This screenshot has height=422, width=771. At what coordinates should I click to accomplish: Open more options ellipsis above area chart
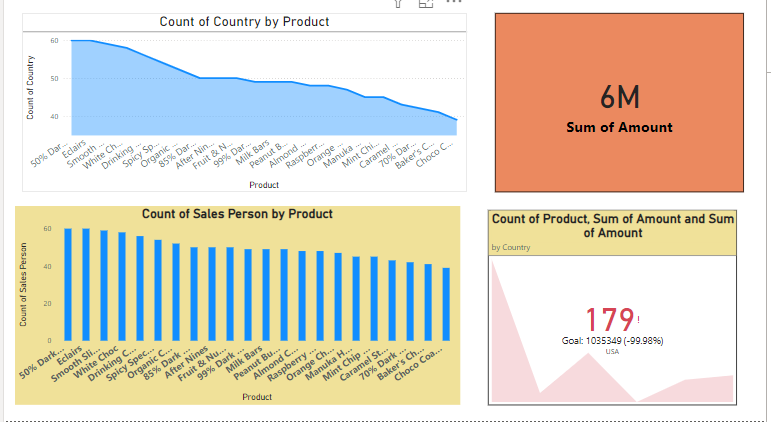coord(454,3)
